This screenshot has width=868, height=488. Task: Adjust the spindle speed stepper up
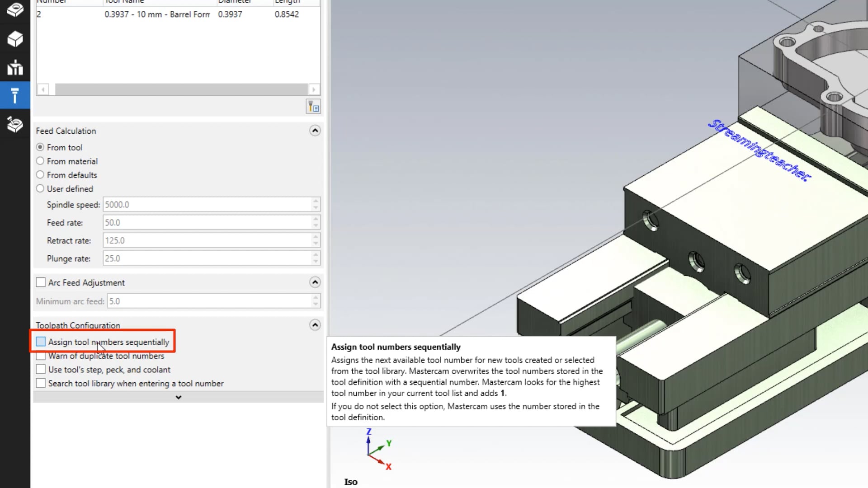click(x=316, y=202)
